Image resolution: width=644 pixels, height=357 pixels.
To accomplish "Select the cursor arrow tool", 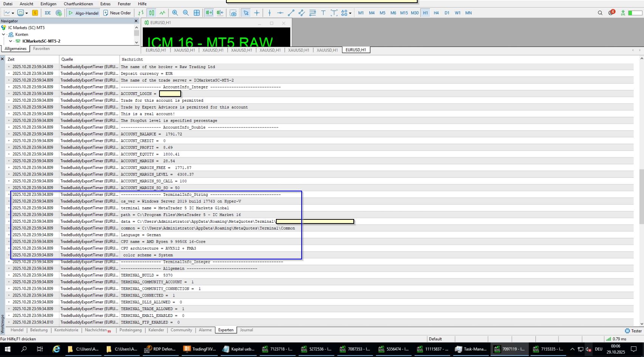I will pyautogui.click(x=246, y=13).
